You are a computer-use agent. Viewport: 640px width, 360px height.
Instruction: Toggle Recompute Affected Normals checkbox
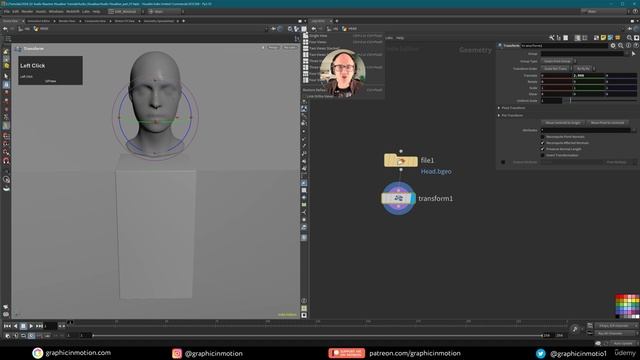(x=542, y=143)
